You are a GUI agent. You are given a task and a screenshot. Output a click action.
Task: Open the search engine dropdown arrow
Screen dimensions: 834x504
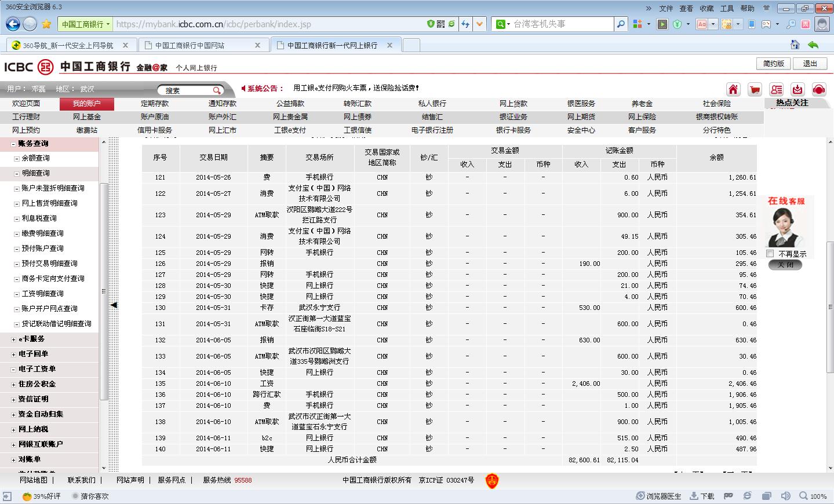(x=508, y=24)
